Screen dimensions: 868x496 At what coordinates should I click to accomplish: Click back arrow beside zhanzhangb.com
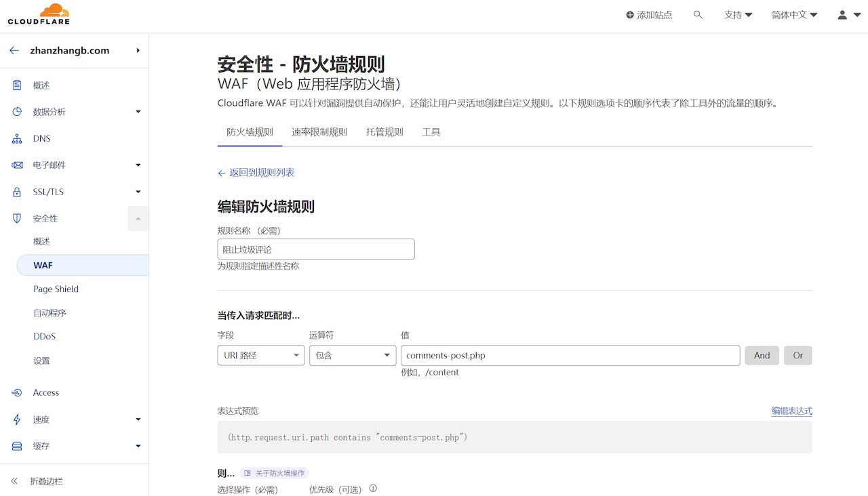click(14, 51)
